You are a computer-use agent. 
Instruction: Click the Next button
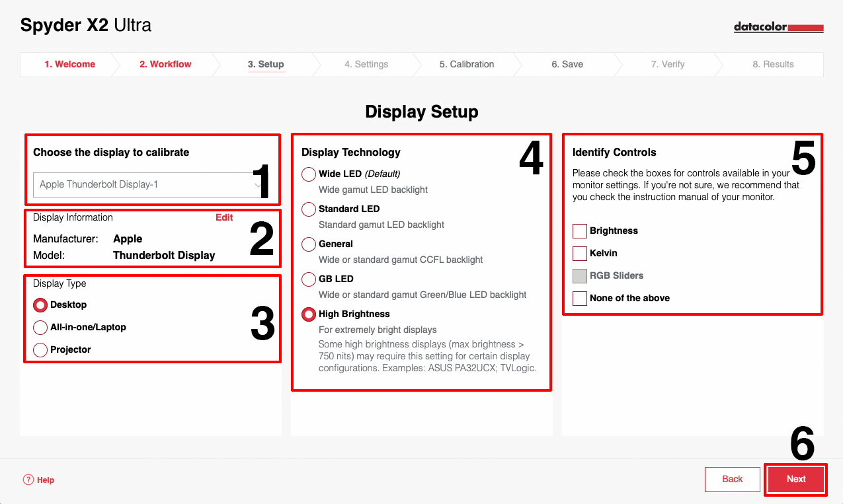[x=796, y=480]
